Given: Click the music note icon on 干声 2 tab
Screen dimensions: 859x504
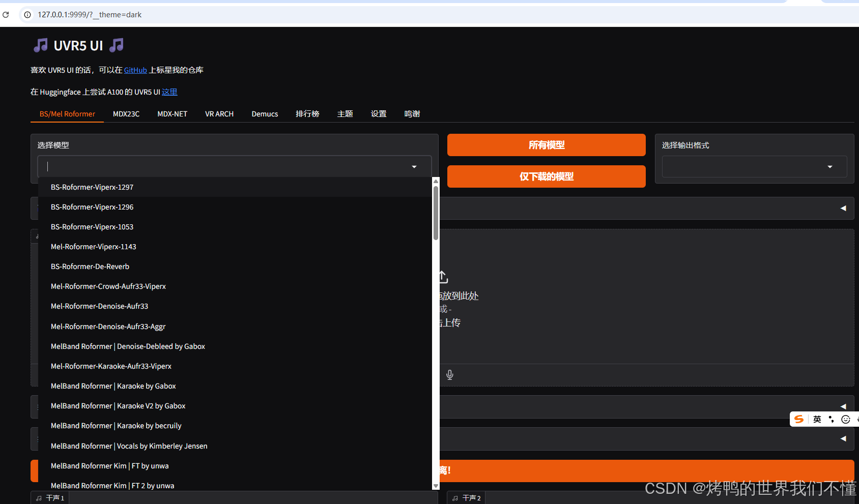Looking at the screenshot, I should pyautogui.click(x=455, y=498).
